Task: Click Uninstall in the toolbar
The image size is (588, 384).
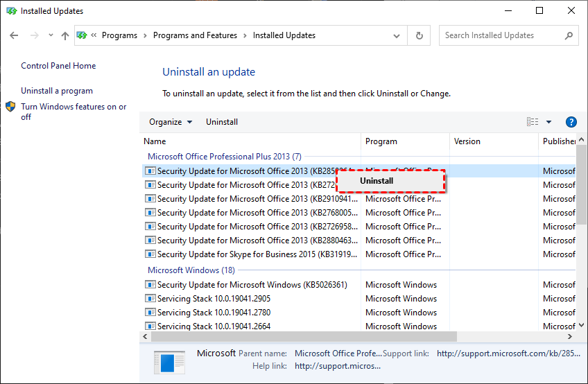Action: point(222,122)
